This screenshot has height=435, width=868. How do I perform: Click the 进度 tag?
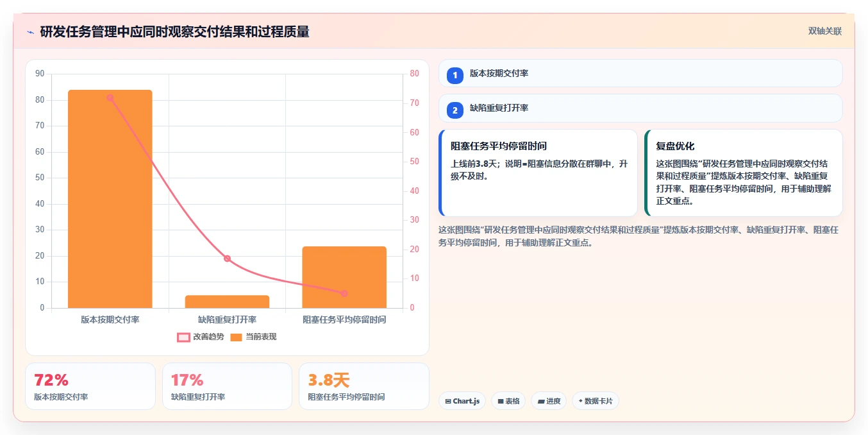coord(549,401)
